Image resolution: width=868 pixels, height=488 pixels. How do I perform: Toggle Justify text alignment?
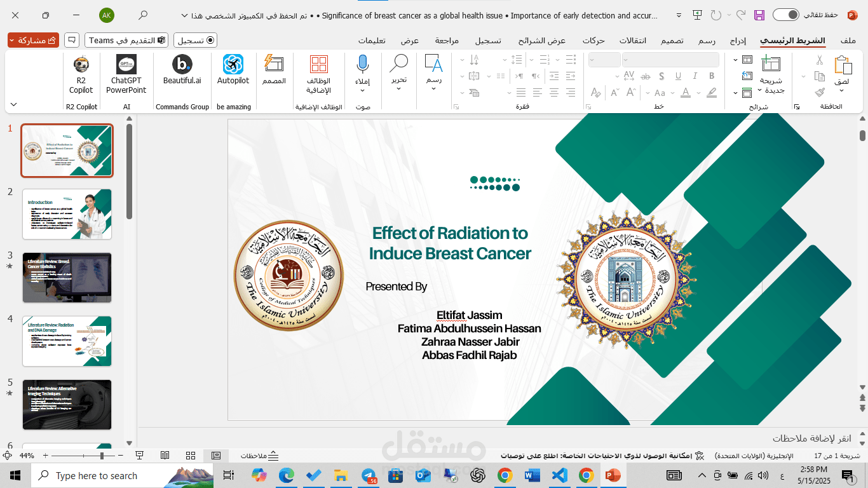click(521, 93)
